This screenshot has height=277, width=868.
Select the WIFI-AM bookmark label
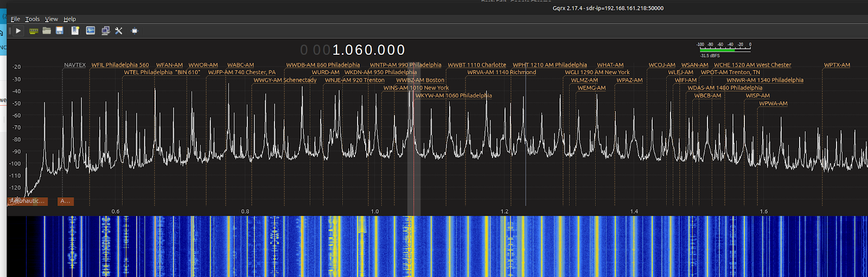(686, 80)
